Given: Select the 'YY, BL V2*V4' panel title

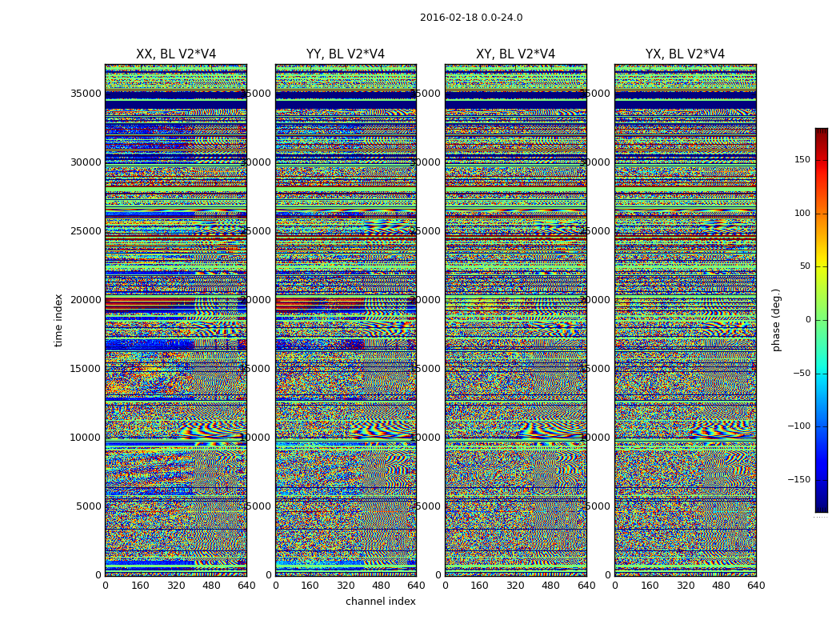Looking at the screenshot, I should tap(345, 54).
